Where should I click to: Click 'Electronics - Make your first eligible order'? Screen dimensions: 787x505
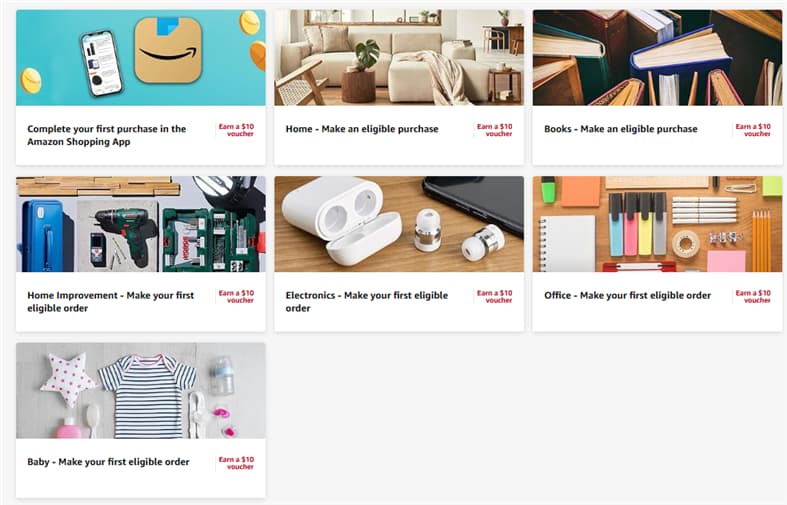[x=366, y=302]
